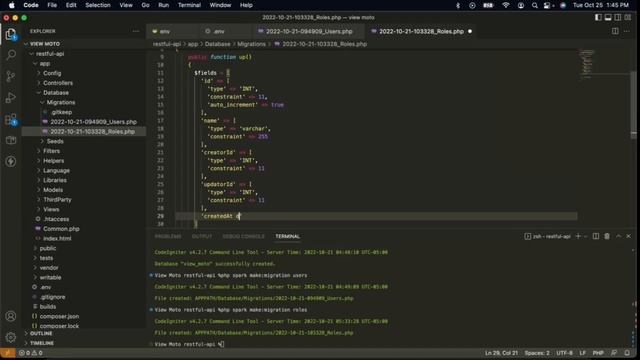This screenshot has height=360, width=640.
Task: Click the editor vertical scrollbar
Action: point(633,105)
